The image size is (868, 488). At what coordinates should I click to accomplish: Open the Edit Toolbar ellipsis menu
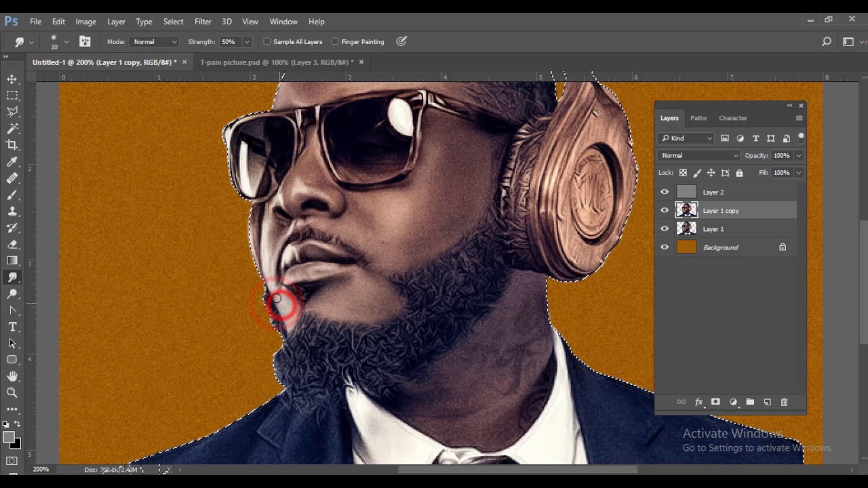(x=12, y=409)
